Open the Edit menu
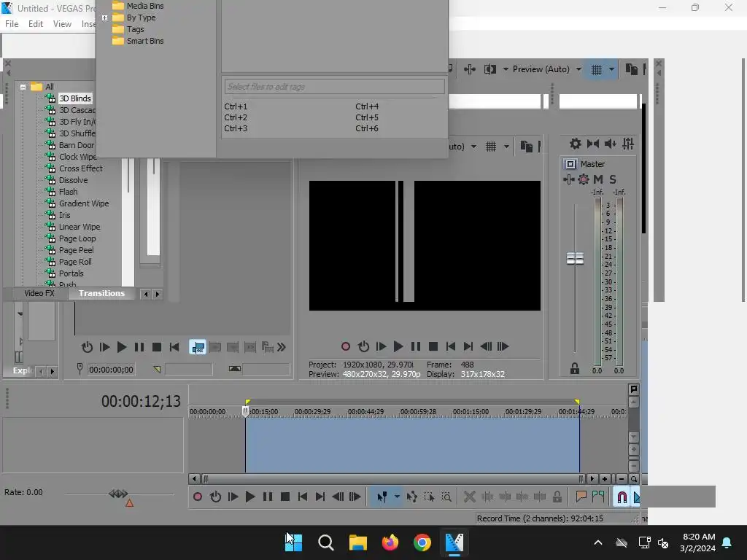The height and width of the screenshot is (560, 747). [36, 24]
